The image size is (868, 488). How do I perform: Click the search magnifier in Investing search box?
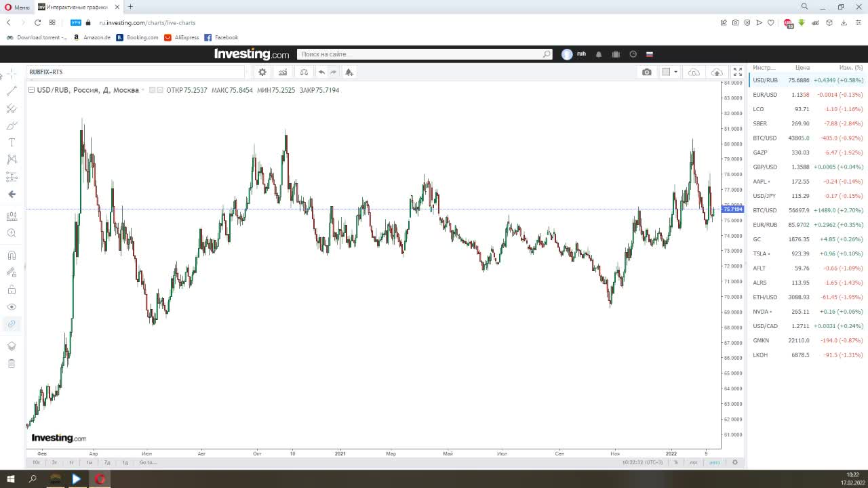point(547,54)
